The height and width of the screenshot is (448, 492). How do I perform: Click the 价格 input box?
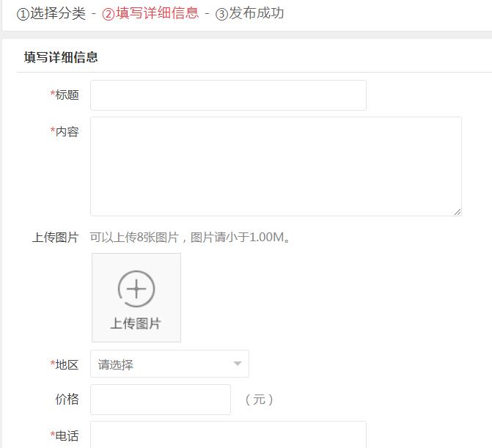click(160, 400)
